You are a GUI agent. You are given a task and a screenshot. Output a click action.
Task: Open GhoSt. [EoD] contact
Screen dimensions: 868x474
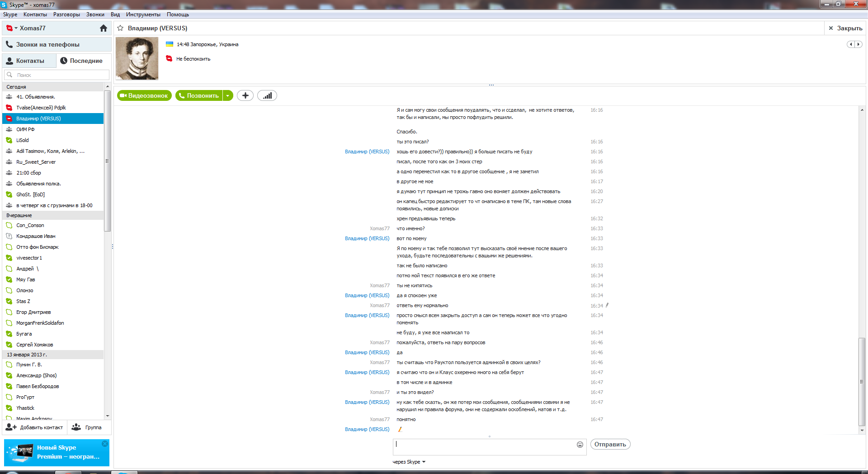(x=53, y=194)
